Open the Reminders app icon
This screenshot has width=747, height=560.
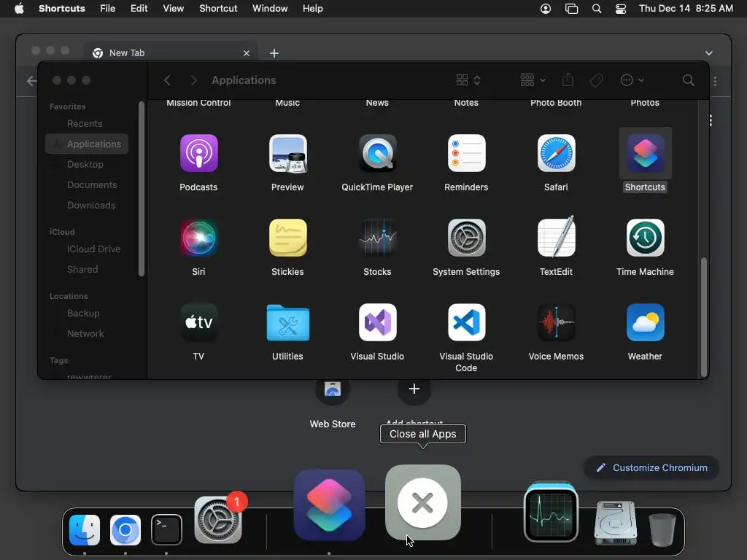tap(466, 153)
